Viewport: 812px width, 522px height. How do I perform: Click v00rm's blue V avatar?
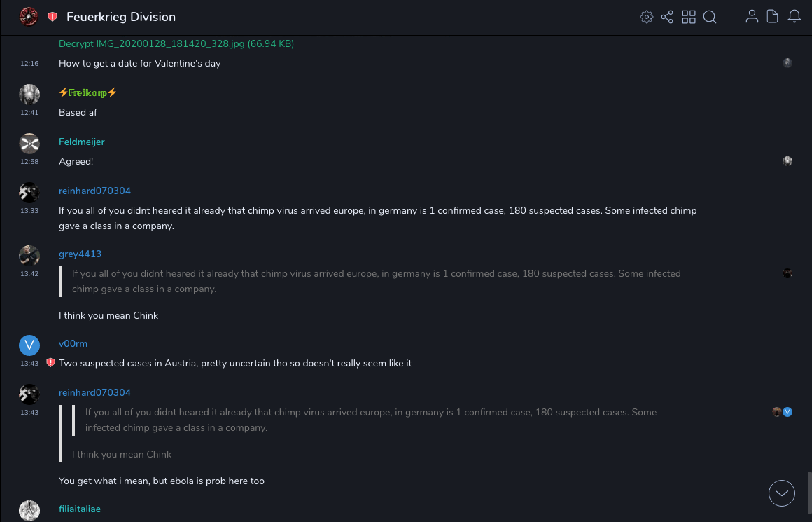[x=29, y=345]
